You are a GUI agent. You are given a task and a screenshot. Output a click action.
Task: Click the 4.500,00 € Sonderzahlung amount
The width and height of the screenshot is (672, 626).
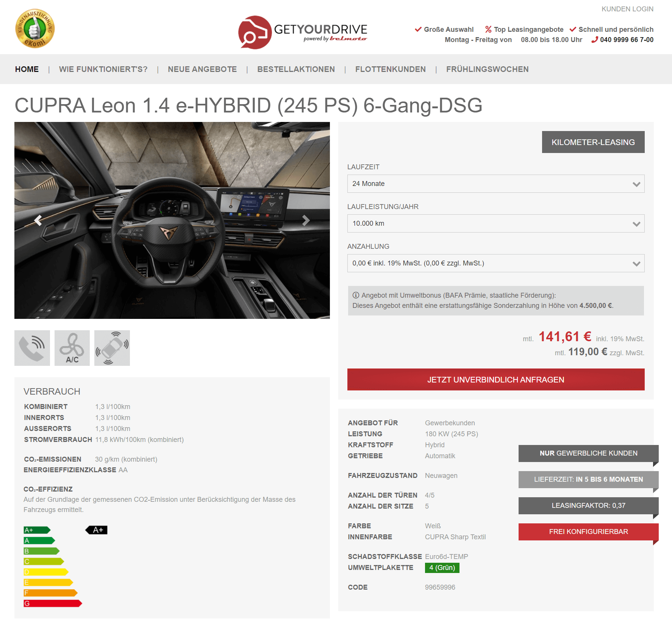[595, 306]
